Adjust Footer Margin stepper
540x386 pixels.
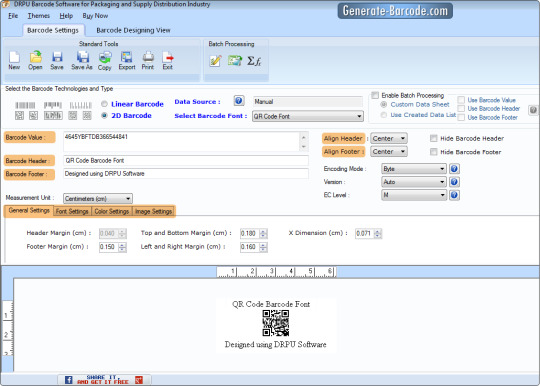pos(122,247)
